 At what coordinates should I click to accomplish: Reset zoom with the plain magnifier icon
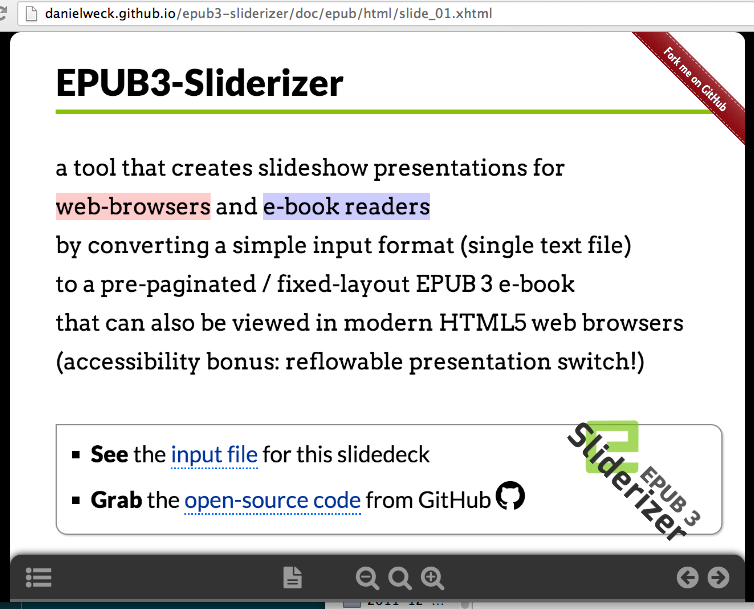(400, 578)
